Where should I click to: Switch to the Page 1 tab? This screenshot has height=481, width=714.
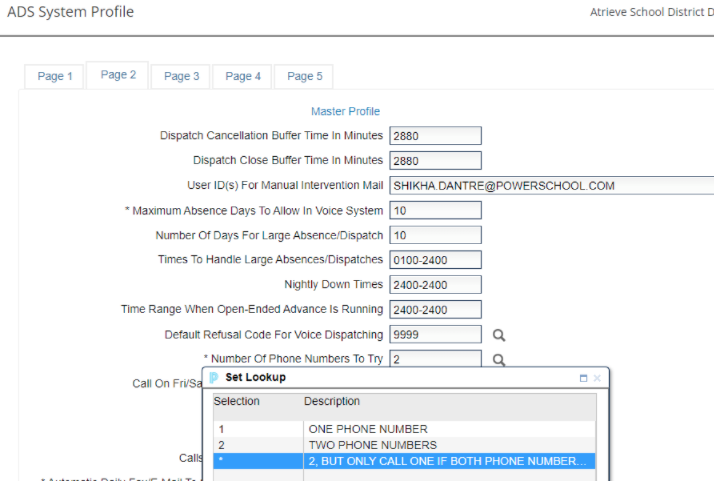click(x=55, y=76)
